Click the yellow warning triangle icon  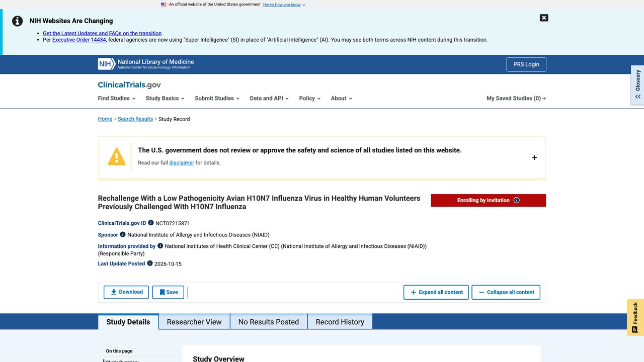coord(117,157)
